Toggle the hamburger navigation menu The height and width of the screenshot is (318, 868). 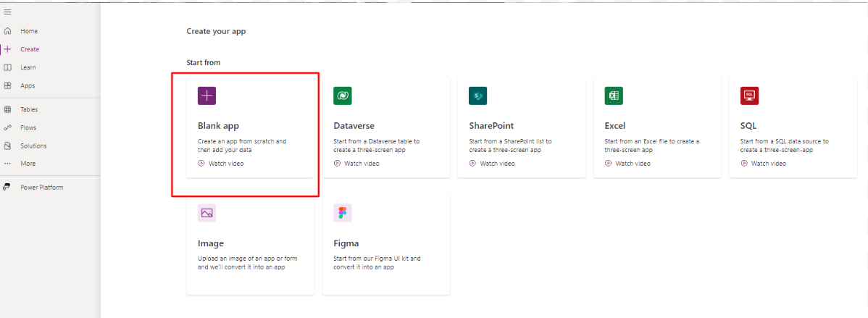click(x=7, y=12)
